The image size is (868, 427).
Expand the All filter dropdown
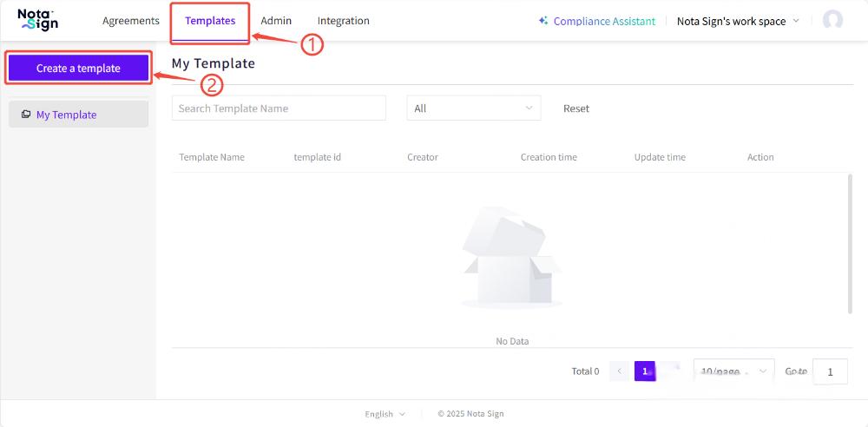[473, 108]
